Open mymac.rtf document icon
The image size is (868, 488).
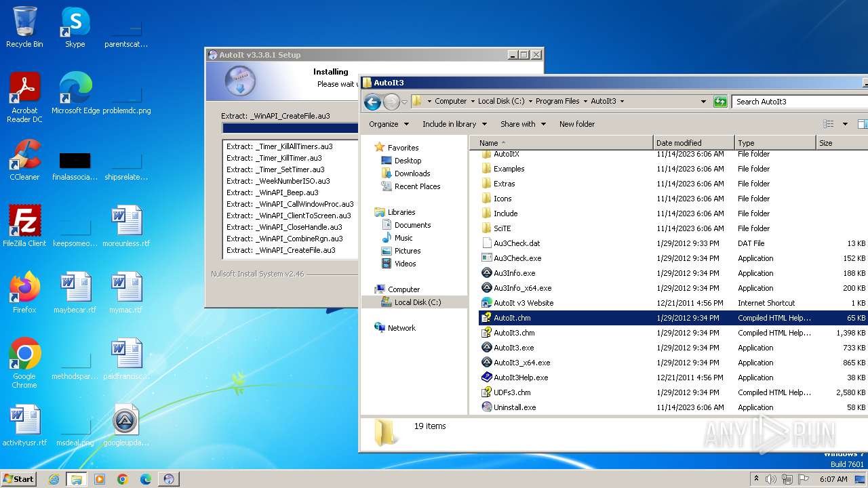125,293
